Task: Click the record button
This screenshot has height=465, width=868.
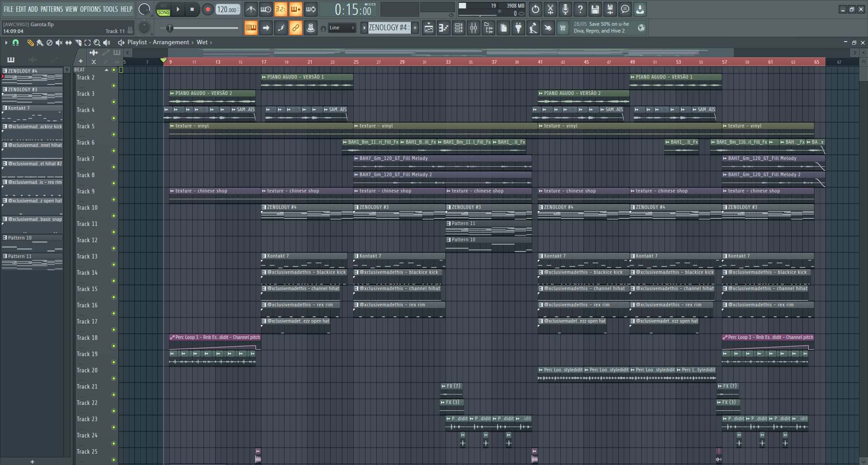Action: (x=208, y=9)
